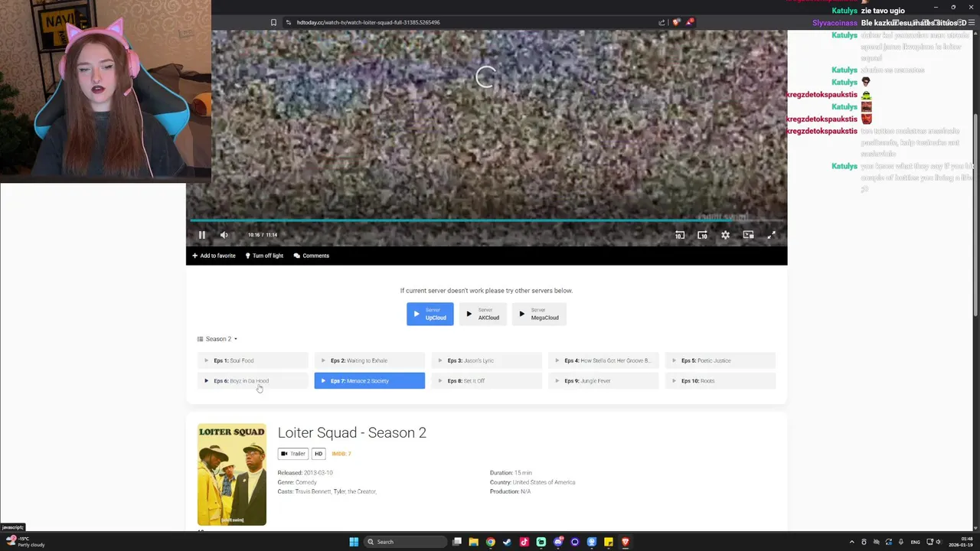The image size is (980, 551).
Task: Click the browser address bar URL
Action: click(x=368, y=22)
